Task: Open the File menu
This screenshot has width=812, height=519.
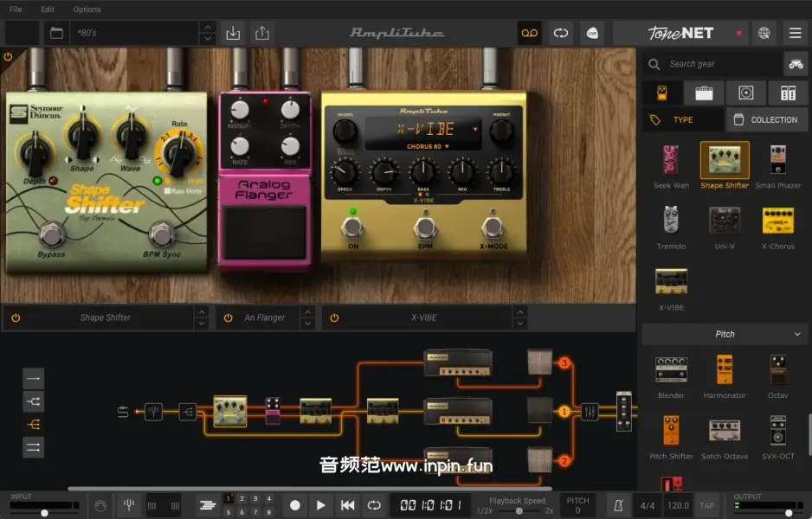Action: (16, 10)
